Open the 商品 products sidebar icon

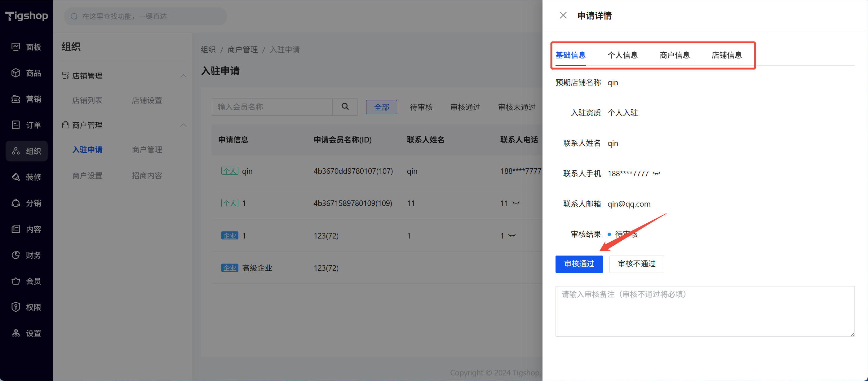(16, 73)
